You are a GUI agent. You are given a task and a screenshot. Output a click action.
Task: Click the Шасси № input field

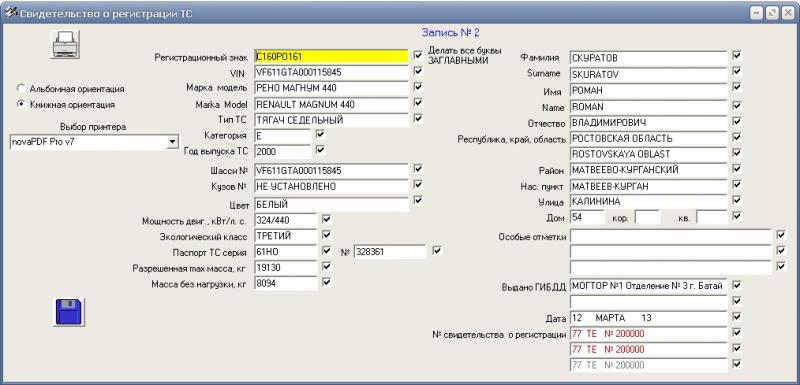click(x=332, y=170)
